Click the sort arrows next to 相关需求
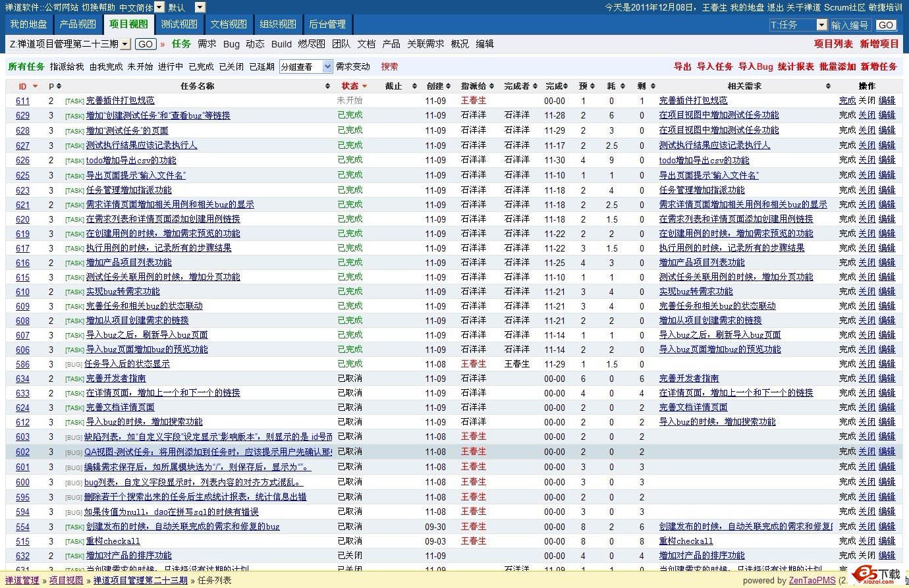The image size is (909, 588). tap(829, 86)
